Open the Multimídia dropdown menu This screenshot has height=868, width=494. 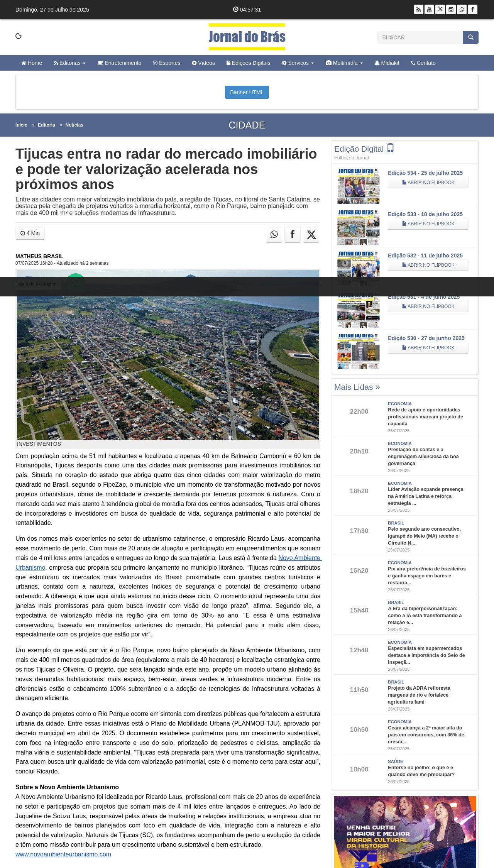point(344,63)
